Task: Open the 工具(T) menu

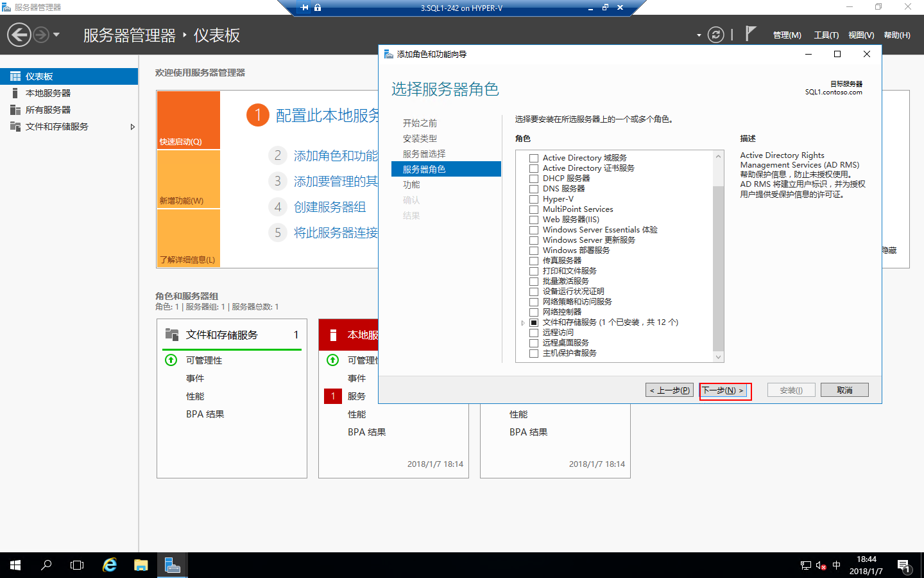Action: pyautogui.click(x=826, y=35)
